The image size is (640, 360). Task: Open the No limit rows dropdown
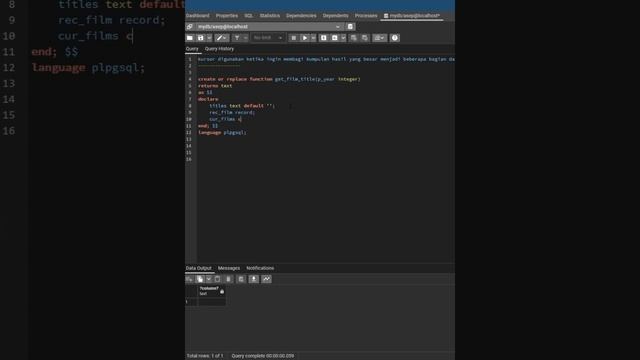267,38
